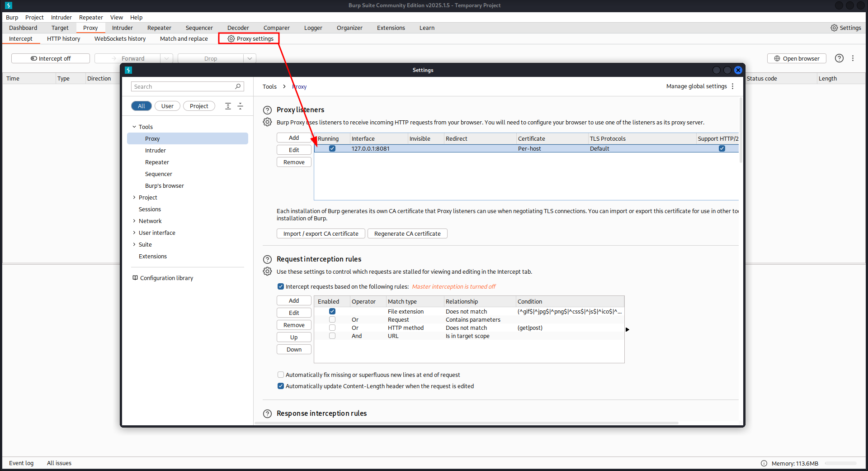Toggle Running checkbox for 127.0.0.1:8081 listener
The width and height of the screenshot is (868, 471).
tap(332, 148)
